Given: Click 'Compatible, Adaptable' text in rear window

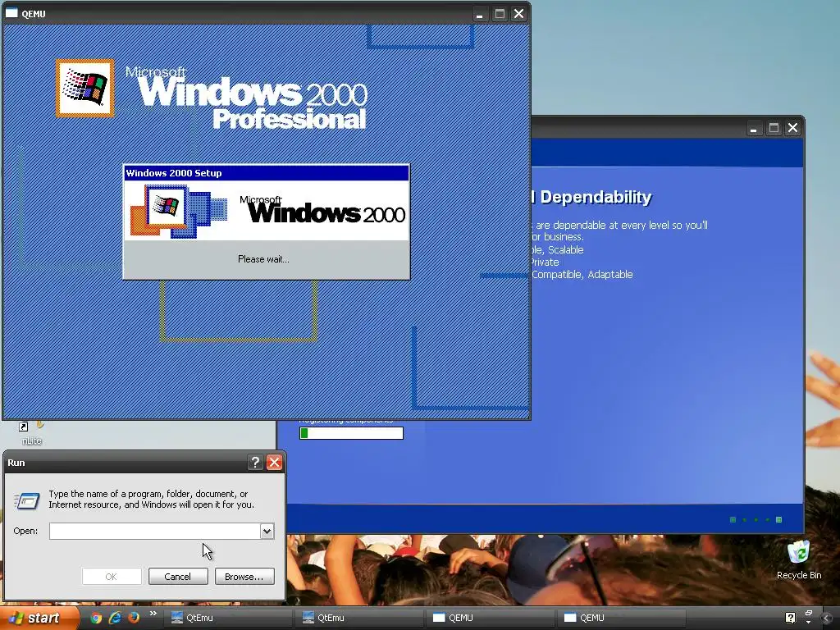Looking at the screenshot, I should tap(582, 274).
